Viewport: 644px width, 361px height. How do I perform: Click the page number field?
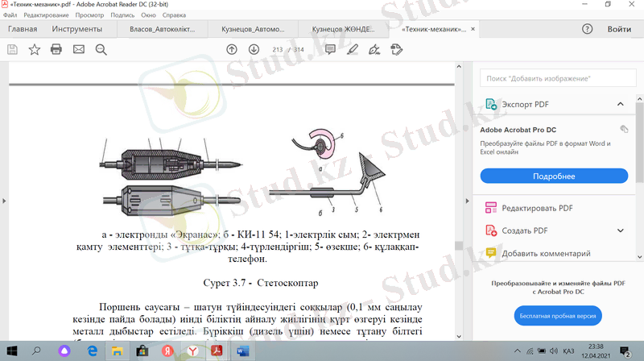click(279, 49)
